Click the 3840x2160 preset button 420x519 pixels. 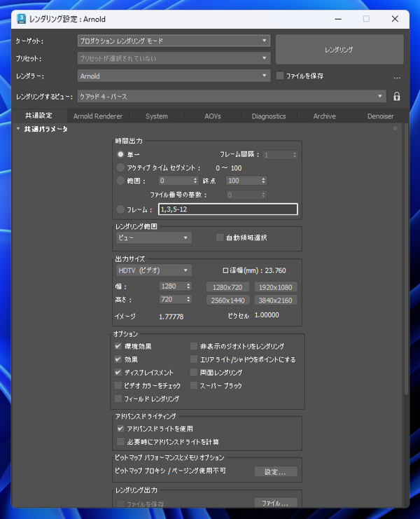click(276, 300)
